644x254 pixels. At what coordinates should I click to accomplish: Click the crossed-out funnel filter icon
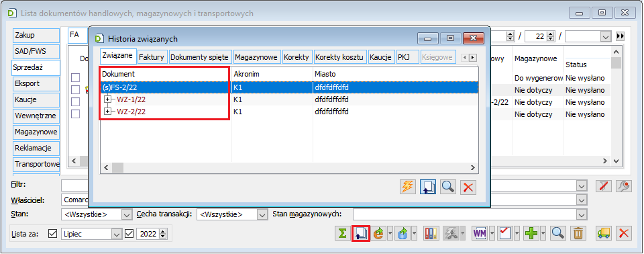click(604, 187)
